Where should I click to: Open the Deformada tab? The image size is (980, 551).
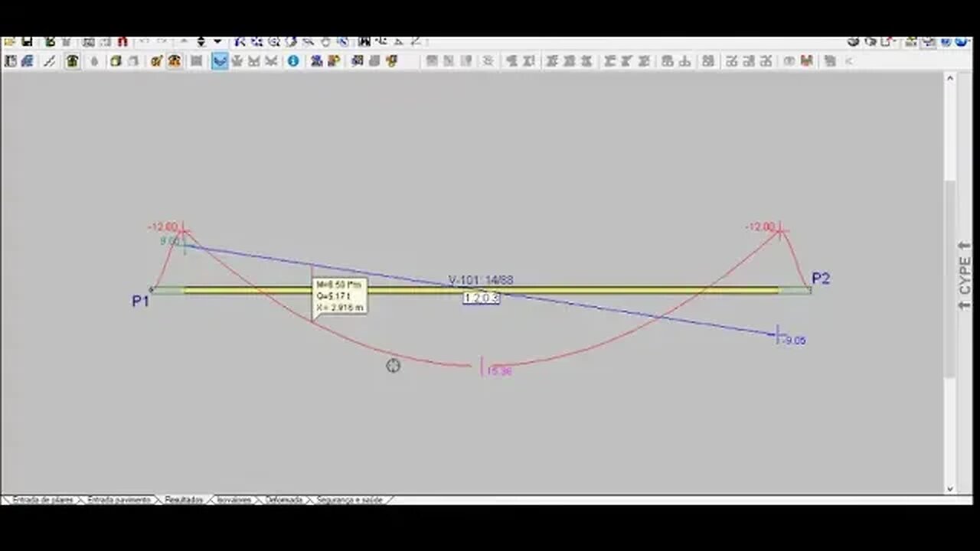tap(284, 500)
